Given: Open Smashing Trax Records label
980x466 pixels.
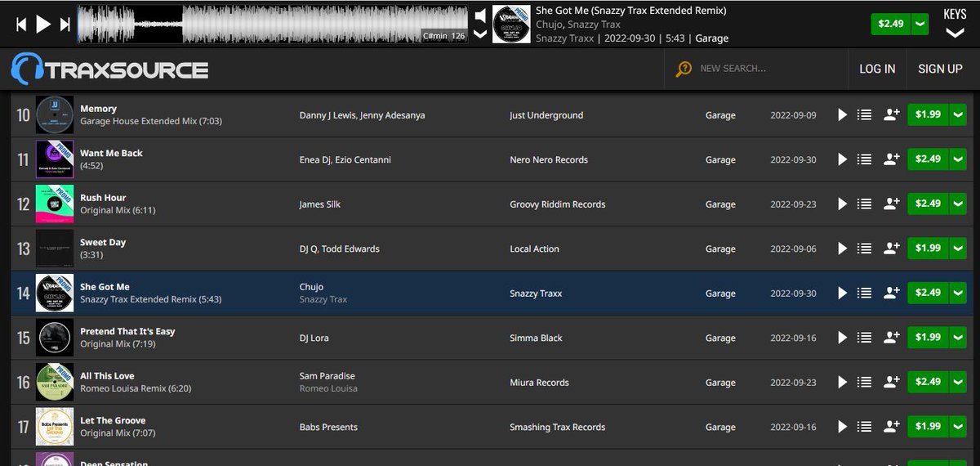Looking at the screenshot, I should pyautogui.click(x=558, y=427).
